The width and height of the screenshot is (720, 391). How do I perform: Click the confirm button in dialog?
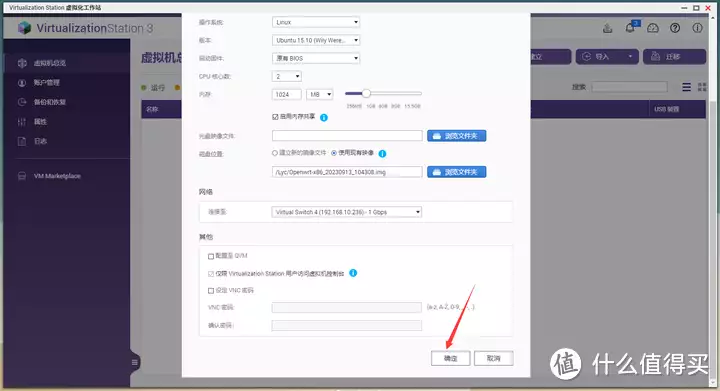tap(450, 358)
